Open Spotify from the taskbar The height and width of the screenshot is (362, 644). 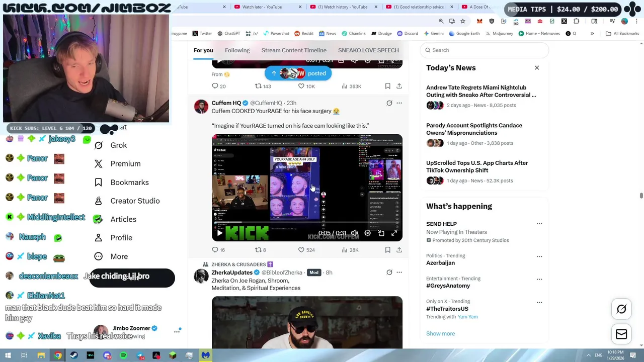pos(123,355)
